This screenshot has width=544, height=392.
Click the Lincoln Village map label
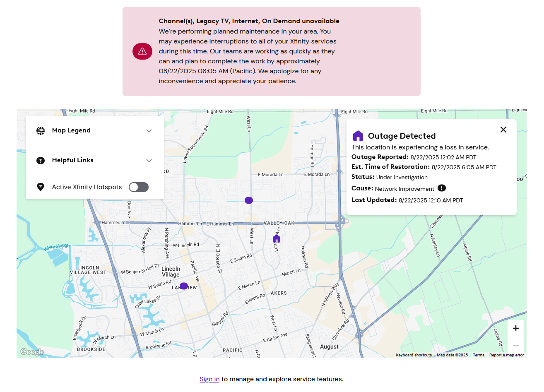pos(171,272)
